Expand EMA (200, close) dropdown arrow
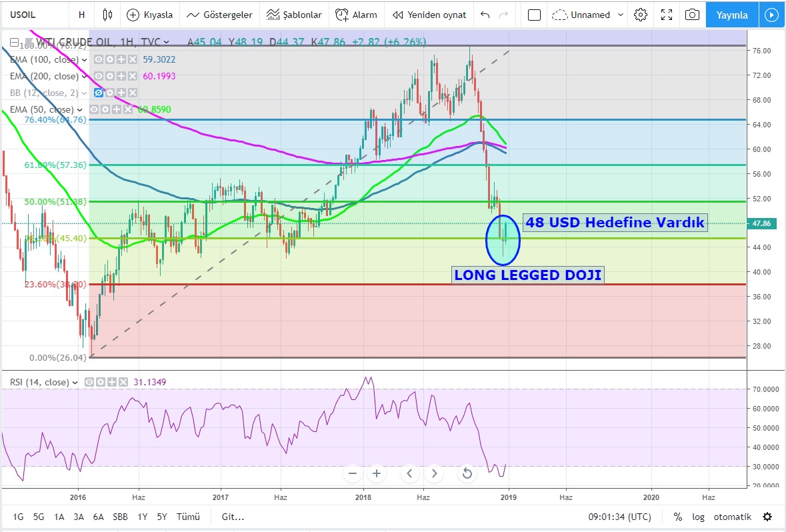 coord(84,76)
